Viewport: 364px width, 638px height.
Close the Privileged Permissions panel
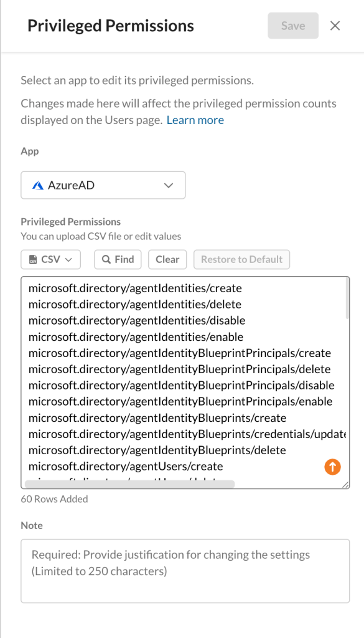(335, 26)
